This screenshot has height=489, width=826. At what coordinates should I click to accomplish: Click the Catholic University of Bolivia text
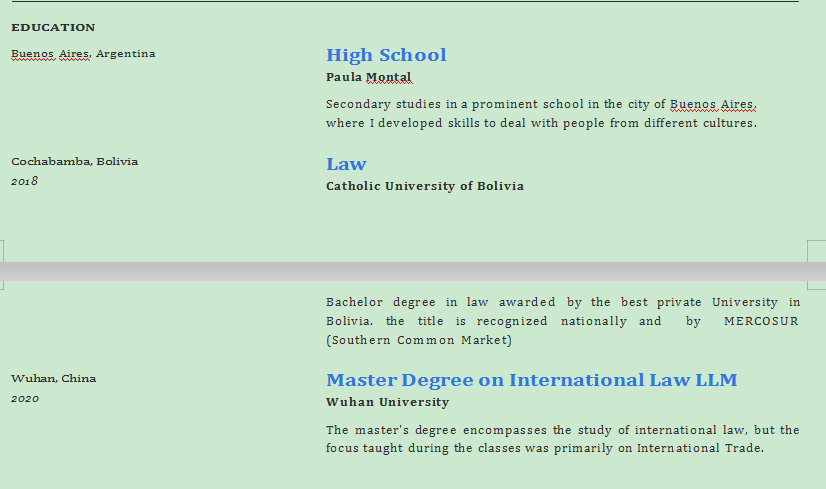point(424,186)
